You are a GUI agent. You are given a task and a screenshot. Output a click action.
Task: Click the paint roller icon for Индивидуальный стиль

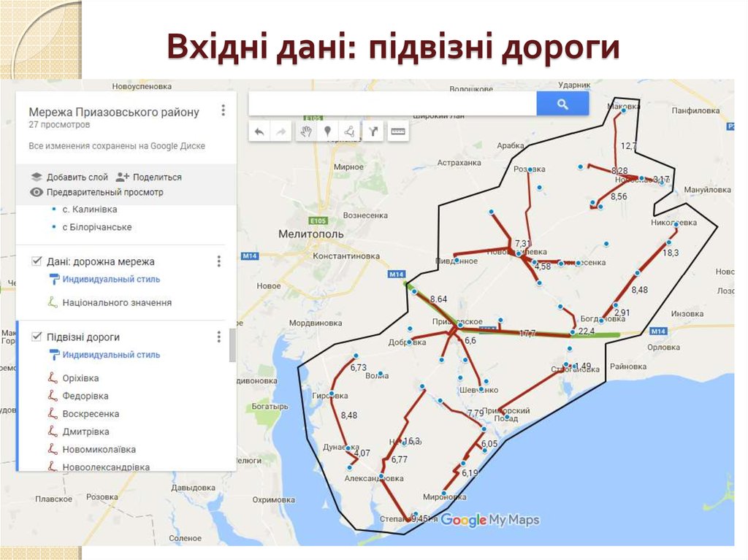tap(54, 279)
